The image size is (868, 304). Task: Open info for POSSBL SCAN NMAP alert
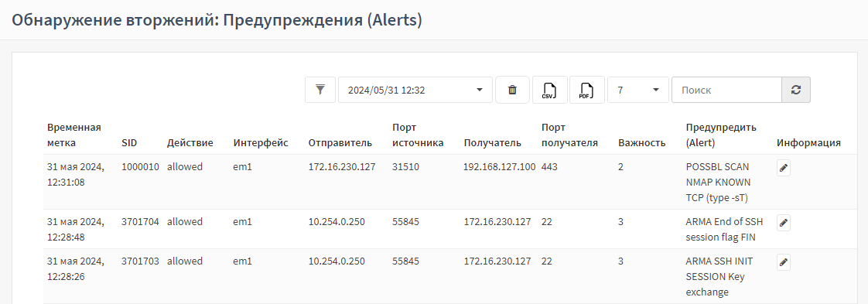click(x=784, y=169)
